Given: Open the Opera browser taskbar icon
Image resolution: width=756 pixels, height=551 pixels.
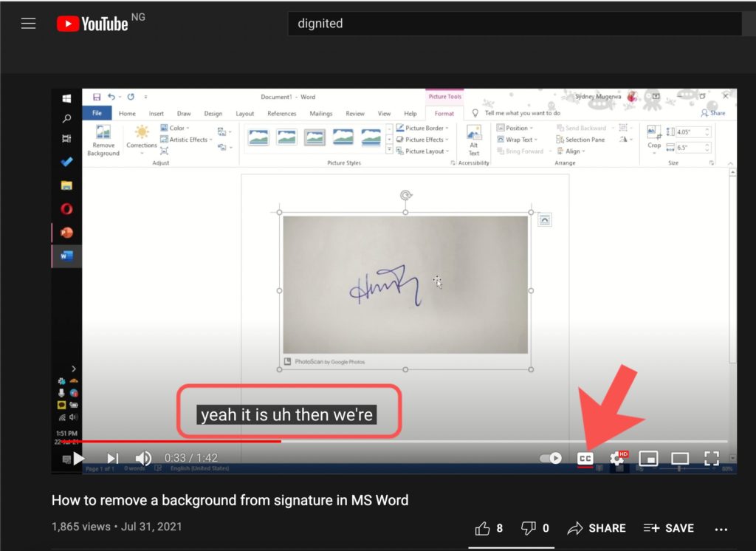Looking at the screenshot, I should tap(66, 209).
